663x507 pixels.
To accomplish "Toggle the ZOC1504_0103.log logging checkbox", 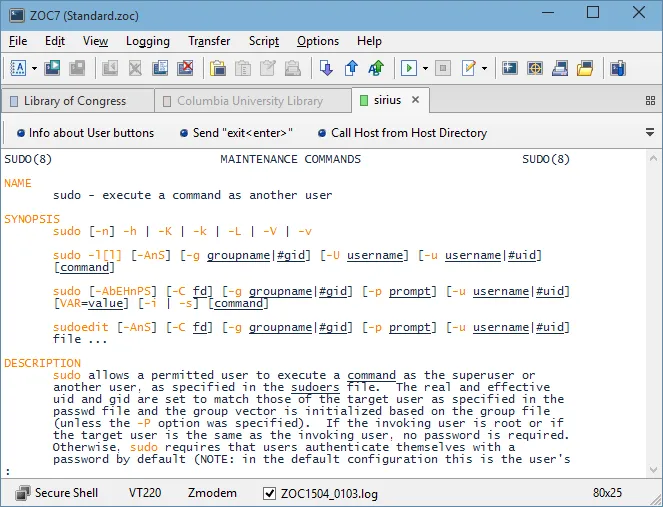I will tap(268, 493).
